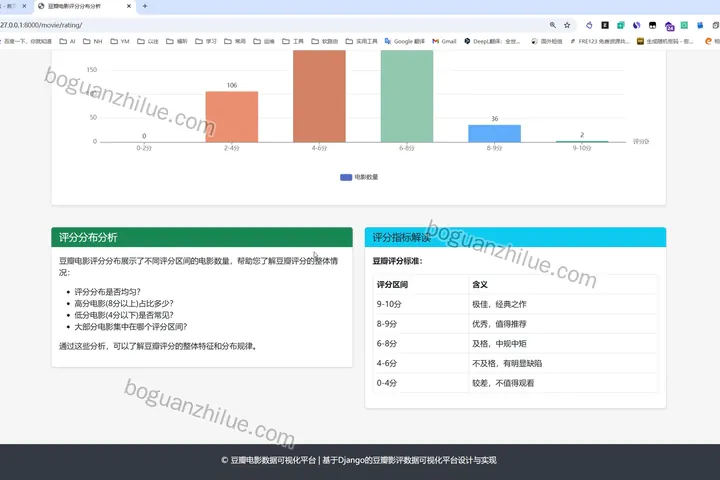Click the address bar URL movie/rating
Viewport: 720px width, 480px height.
tap(41, 25)
